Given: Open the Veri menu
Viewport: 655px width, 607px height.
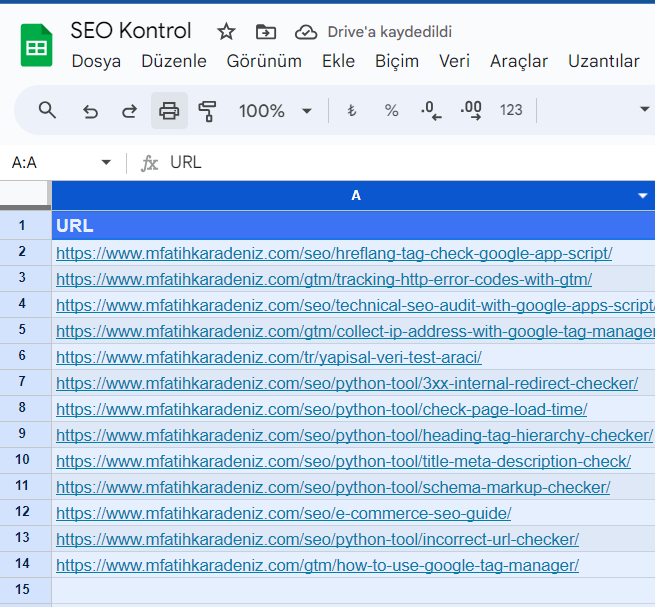Looking at the screenshot, I should coord(454,61).
